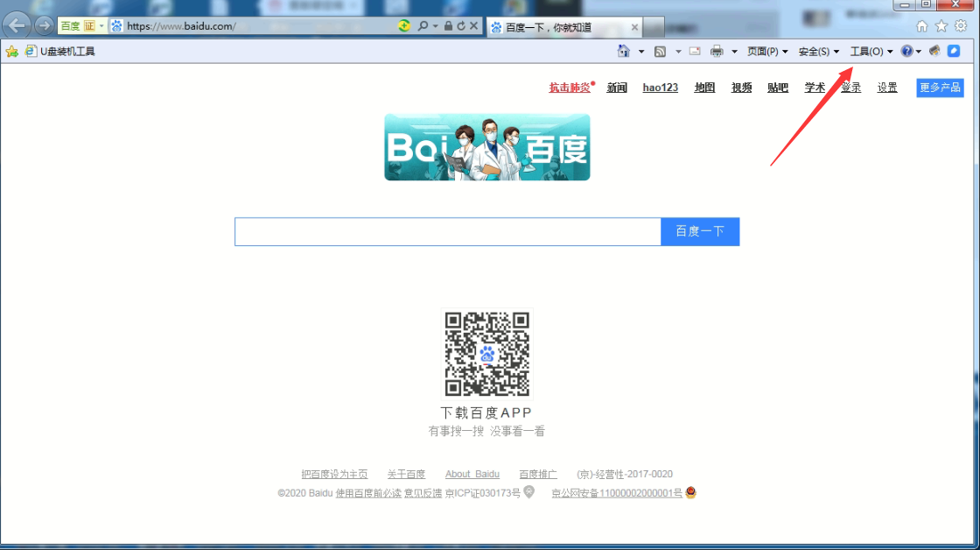The height and width of the screenshot is (550, 980).
Task: Click the police emblem icon in footer
Action: [690, 492]
